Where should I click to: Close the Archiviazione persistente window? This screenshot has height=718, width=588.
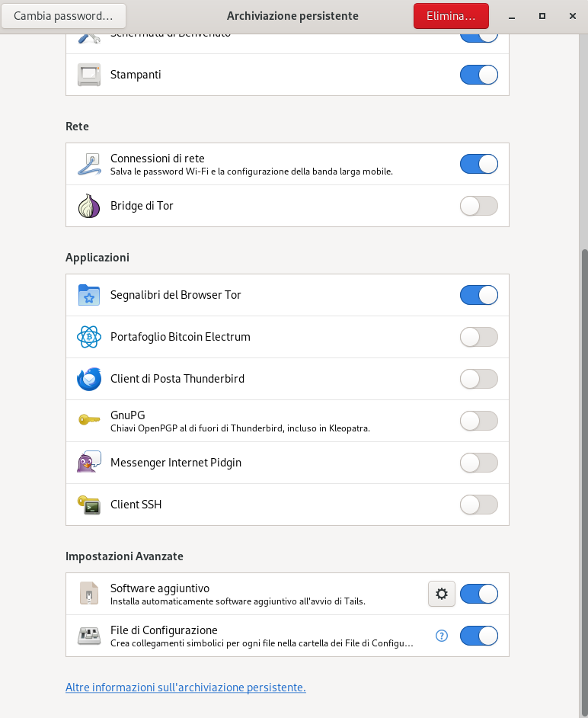pos(573,17)
